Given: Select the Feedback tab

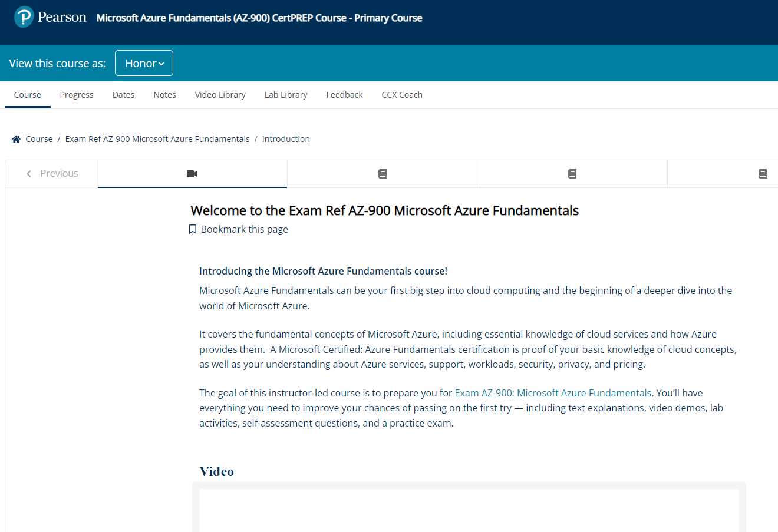Looking at the screenshot, I should coord(344,95).
